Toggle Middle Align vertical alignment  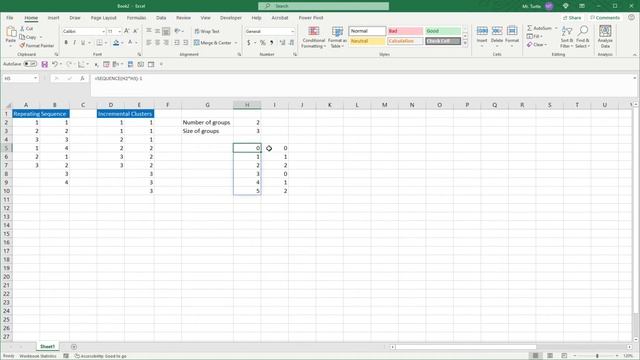[158, 31]
